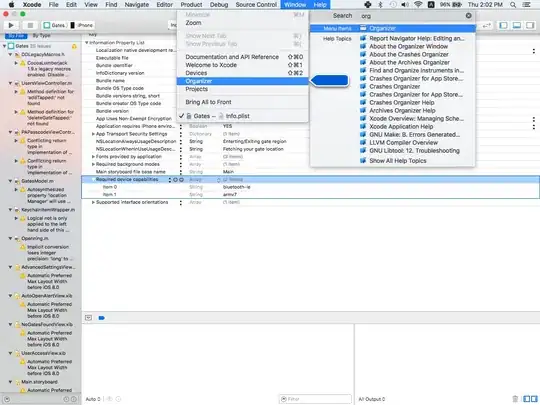Collapse the Information Property List row
The image size is (540, 405).
click(87, 43)
